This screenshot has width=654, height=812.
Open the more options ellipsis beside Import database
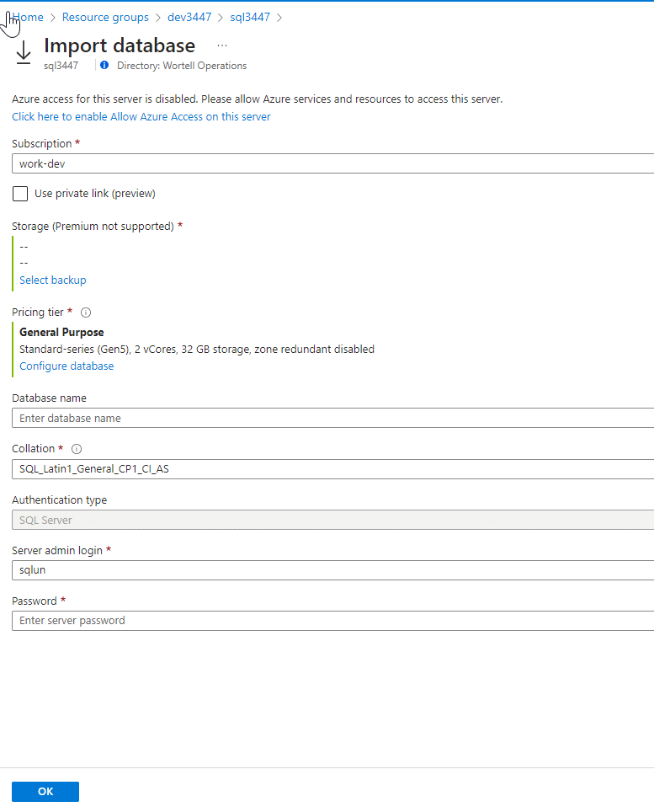pyautogui.click(x=221, y=45)
